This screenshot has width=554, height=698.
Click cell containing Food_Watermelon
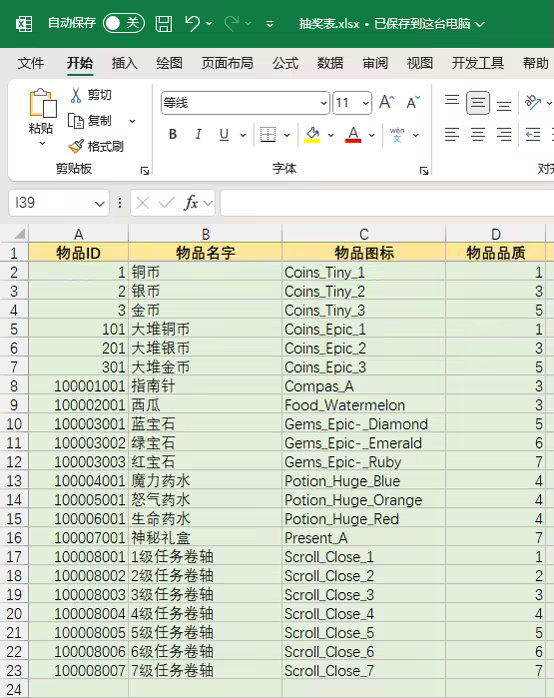[x=364, y=405]
